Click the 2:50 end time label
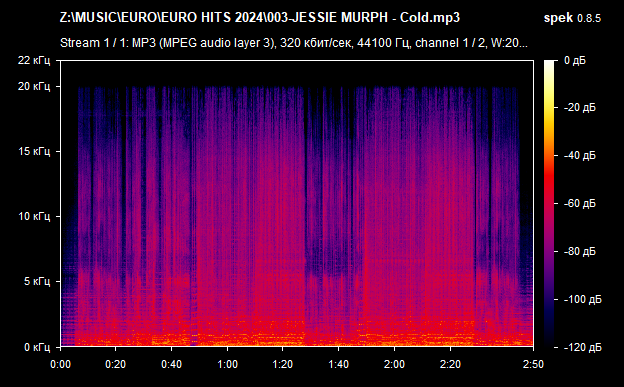The height and width of the screenshot is (387, 624). tap(533, 364)
